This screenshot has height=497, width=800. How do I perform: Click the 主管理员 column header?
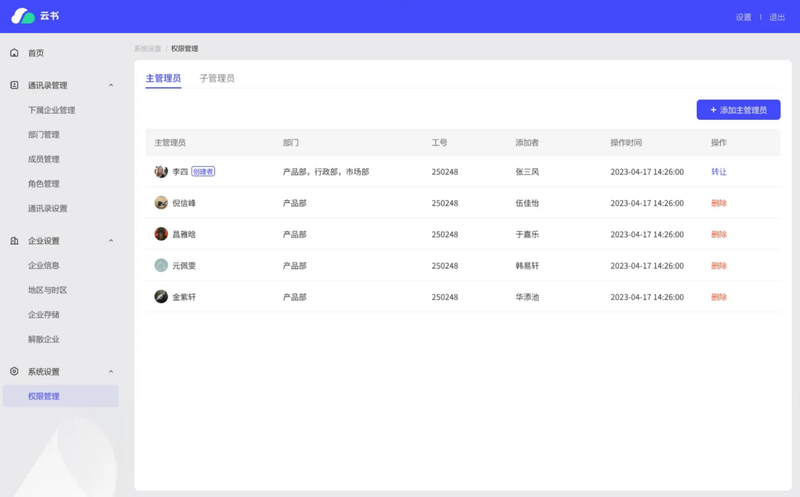[170, 143]
